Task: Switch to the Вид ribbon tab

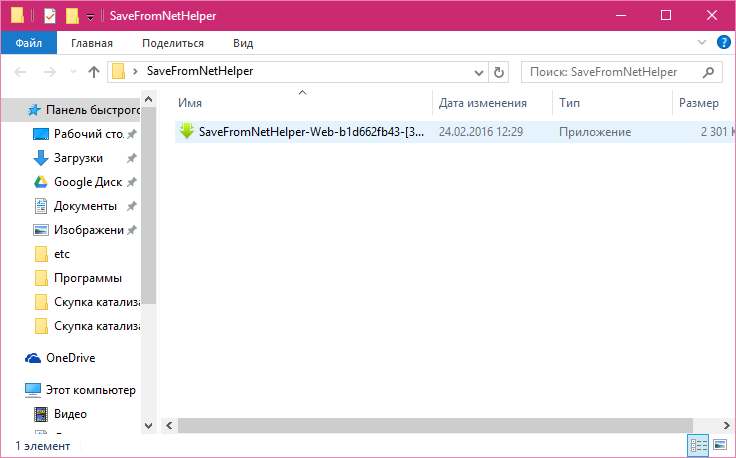Action: [243, 43]
